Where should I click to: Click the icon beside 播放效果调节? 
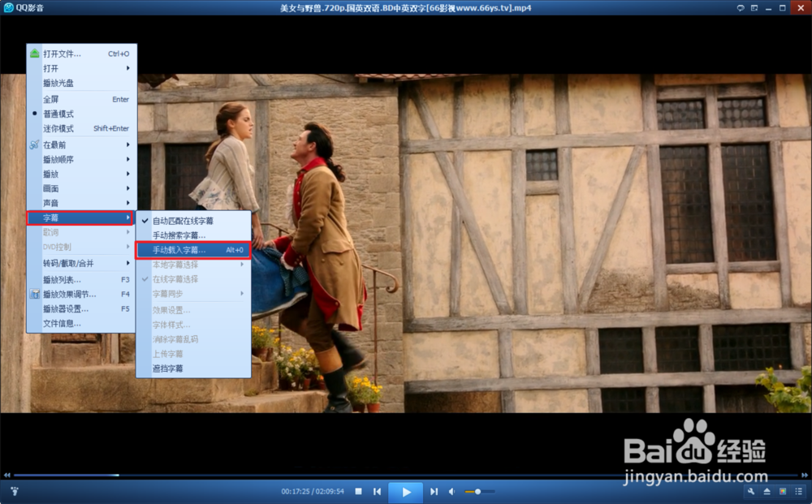point(35,294)
